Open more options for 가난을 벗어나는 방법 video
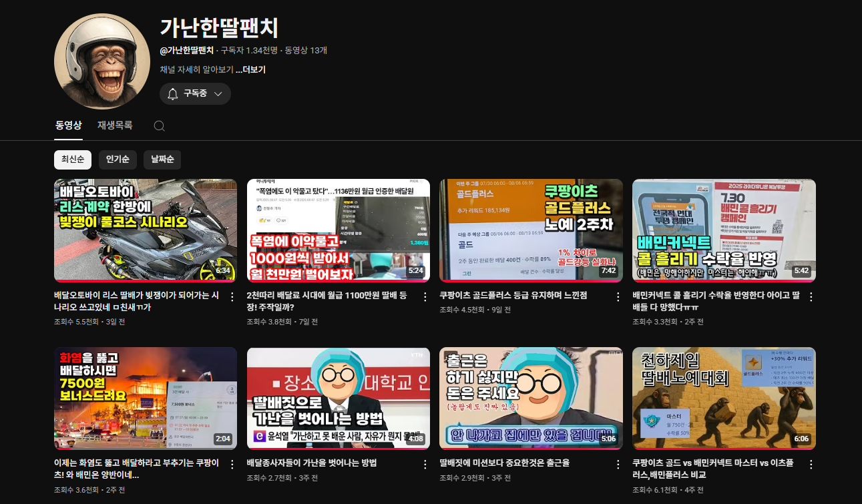Image resolution: width=862 pixels, height=504 pixels. [x=425, y=465]
